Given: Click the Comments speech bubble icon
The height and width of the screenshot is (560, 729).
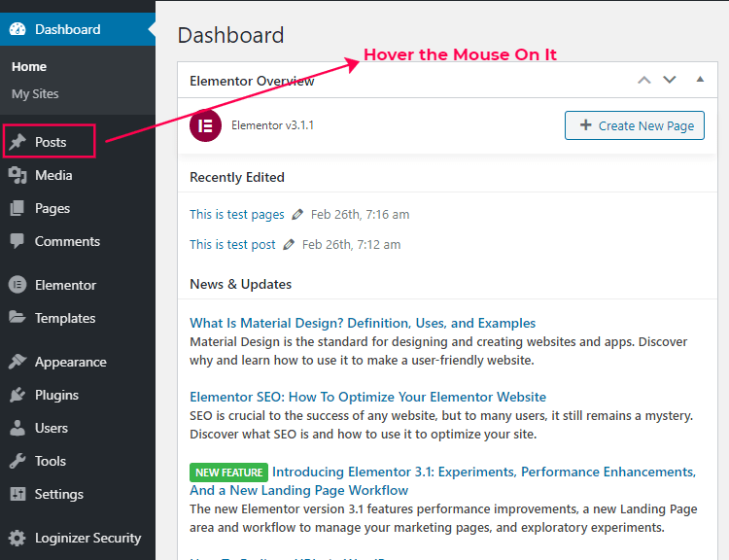Looking at the screenshot, I should click(17, 241).
